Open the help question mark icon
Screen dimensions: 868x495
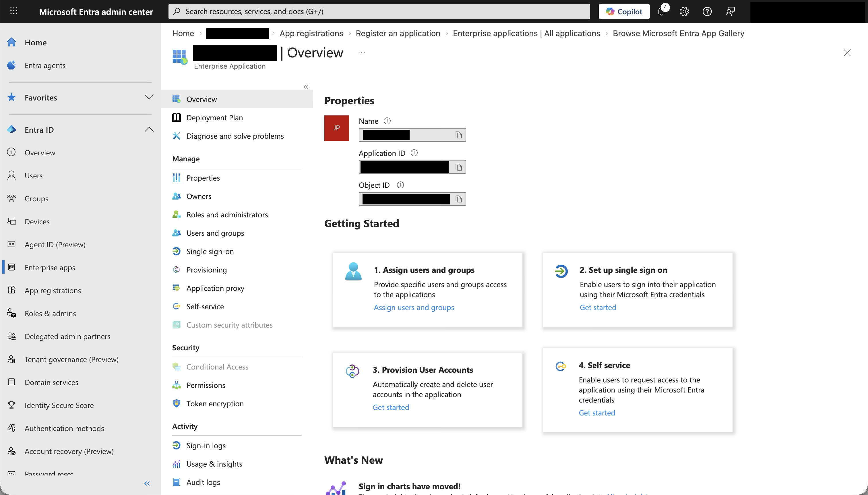[x=707, y=11]
